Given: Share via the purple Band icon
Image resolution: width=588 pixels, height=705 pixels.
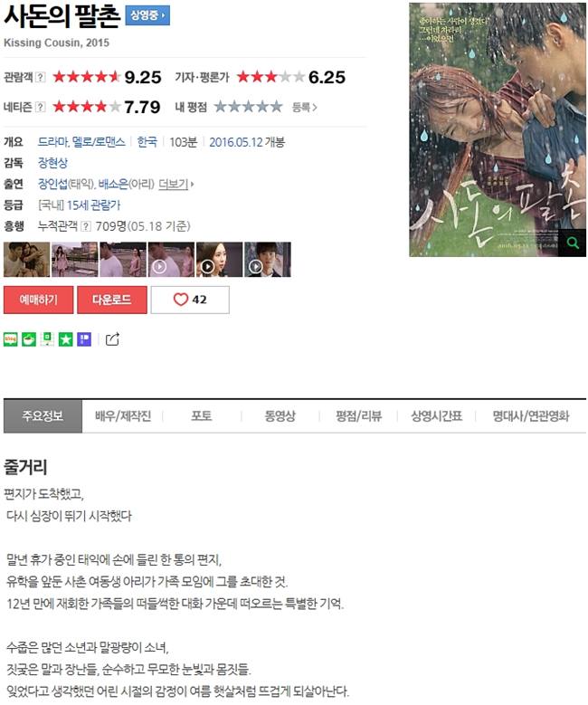Looking at the screenshot, I should tap(84, 339).
